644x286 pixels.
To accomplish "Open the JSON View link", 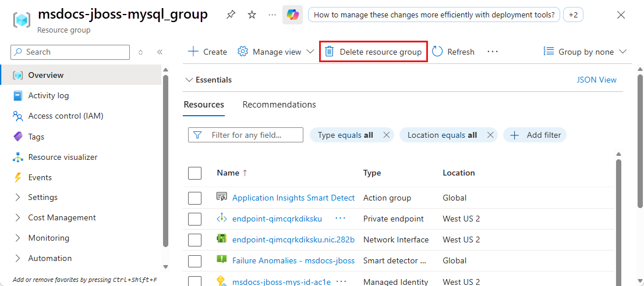I will click(596, 80).
